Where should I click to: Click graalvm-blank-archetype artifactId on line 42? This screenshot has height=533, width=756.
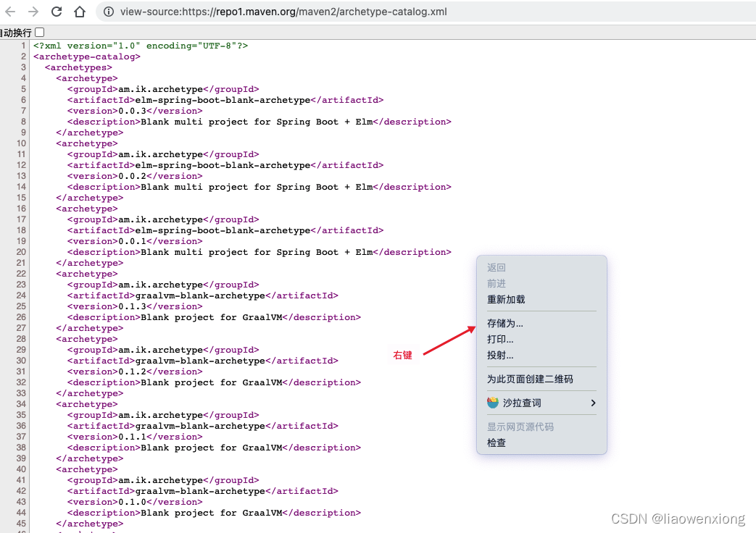(203, 491)
